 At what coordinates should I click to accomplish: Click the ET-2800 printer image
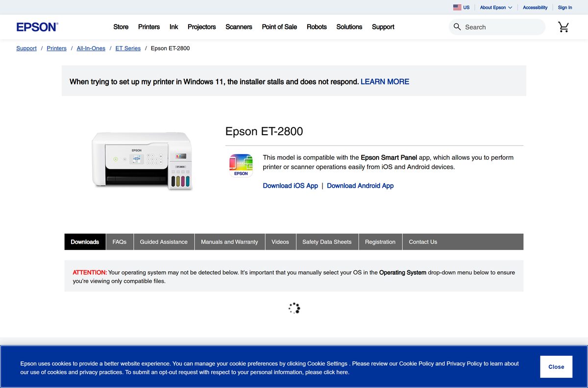point(142,160)
